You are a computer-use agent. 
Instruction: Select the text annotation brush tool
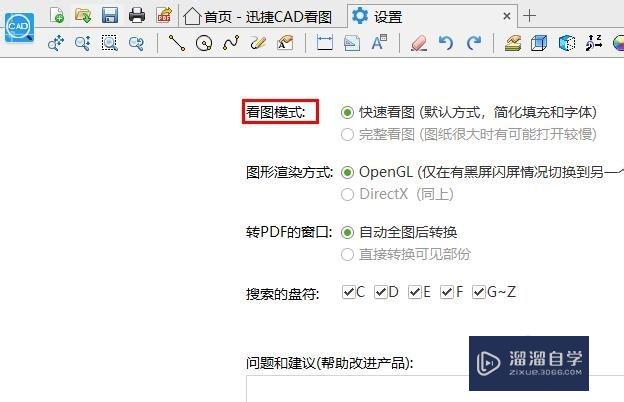point(285,43)
